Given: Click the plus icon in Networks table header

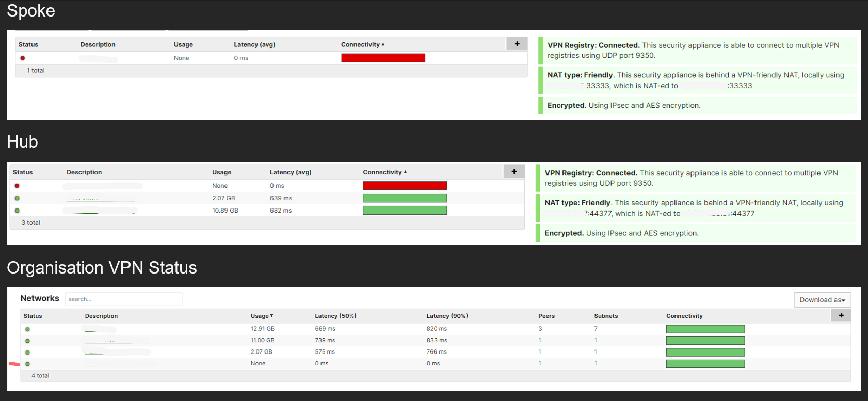Looking at the screenshot, I should point(841,315).
